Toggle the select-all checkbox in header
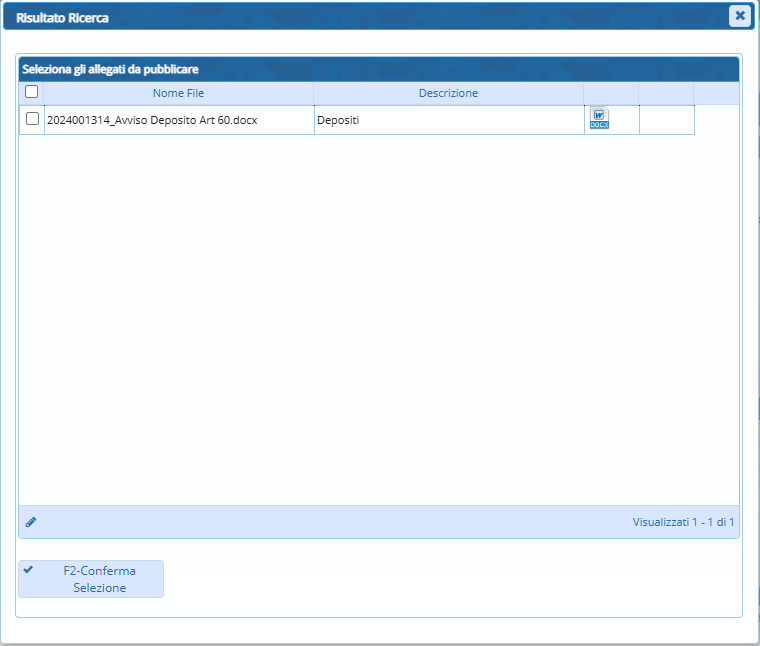This screenshot has height=646, width=760. click(x=32, y=92)
